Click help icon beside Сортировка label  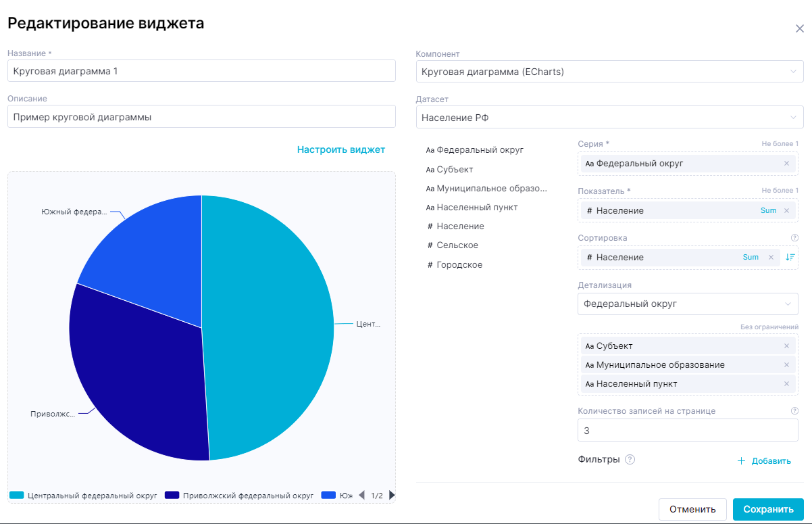[x=794, y=238]
